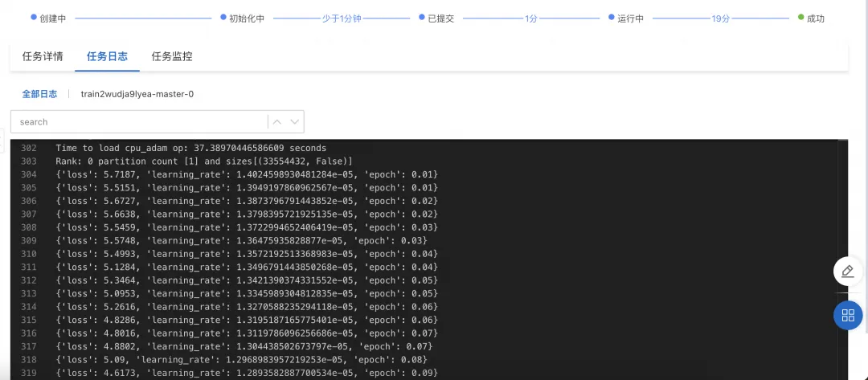Click log line with loss 5.09
Screen dimensions: 868x380
[241, 360]
